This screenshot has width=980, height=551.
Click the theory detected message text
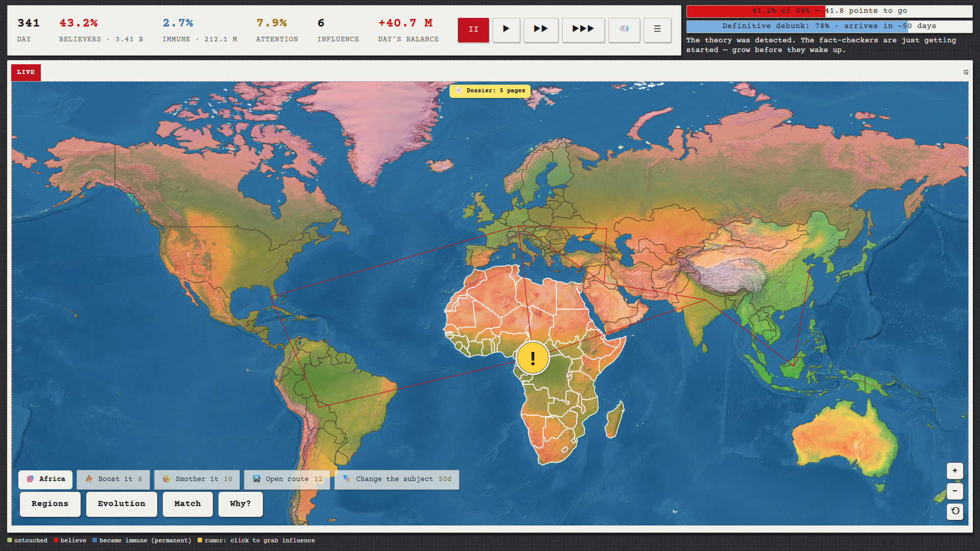click(821, 45)
